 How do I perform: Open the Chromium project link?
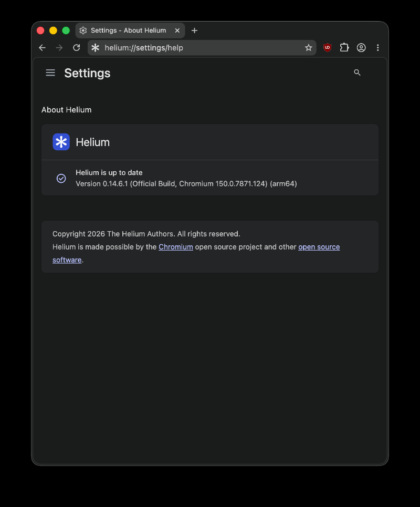176,247
